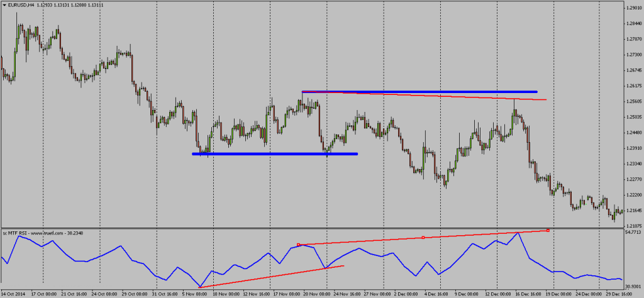This screenshot has width=644, height=298.
Task: Click price level 1.28440 on the scale
Action: click(633, 24)
